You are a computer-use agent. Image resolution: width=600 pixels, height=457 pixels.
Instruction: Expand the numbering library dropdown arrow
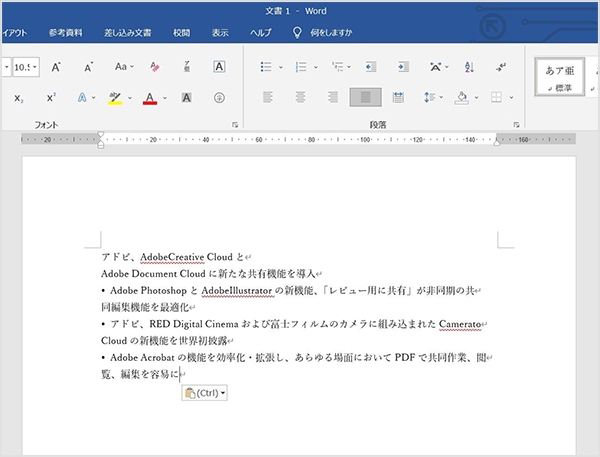pos(316,67)
